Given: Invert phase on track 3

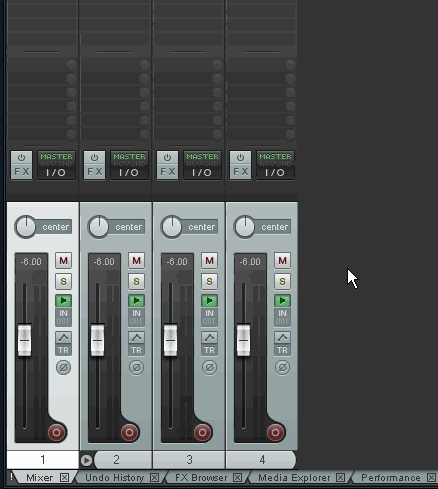Looking at the screenshot, I should click(x=209, y=367).
